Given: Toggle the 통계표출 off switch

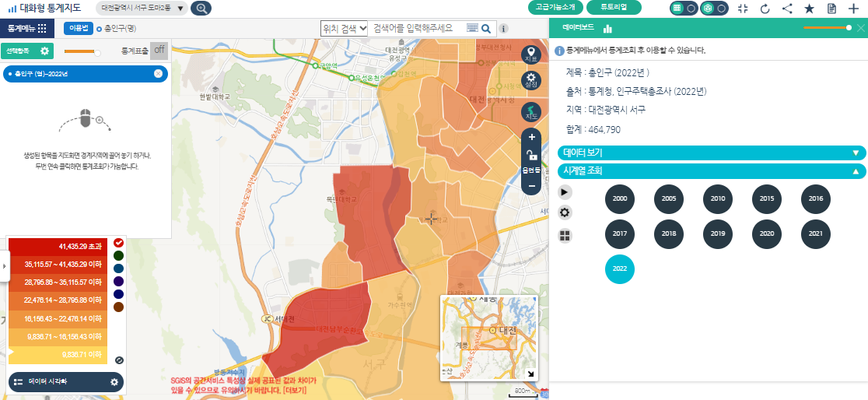Looking at the screenshot, I should (159, 51).
